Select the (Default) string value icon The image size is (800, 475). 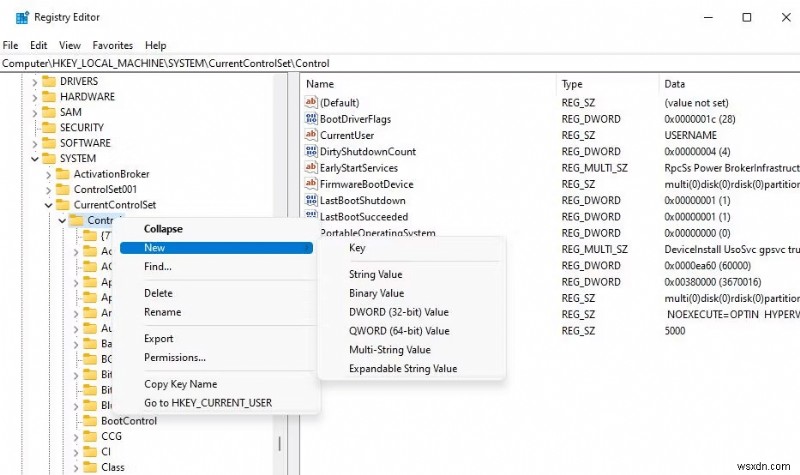click(x=311, y=102)
